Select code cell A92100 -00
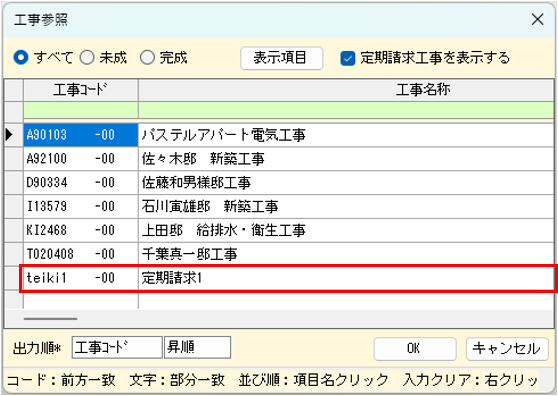 (x=81, y=159)
